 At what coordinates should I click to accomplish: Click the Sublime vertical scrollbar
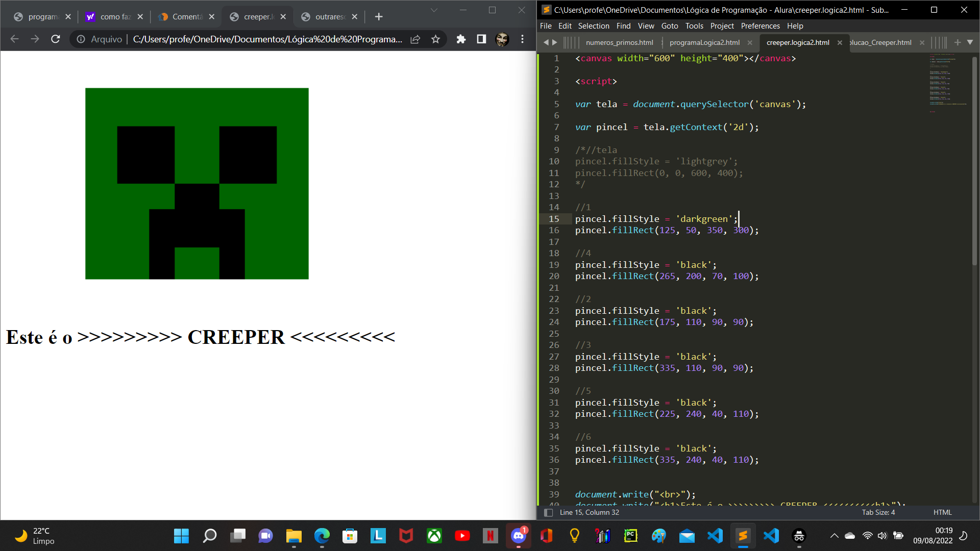coord(974,161)
